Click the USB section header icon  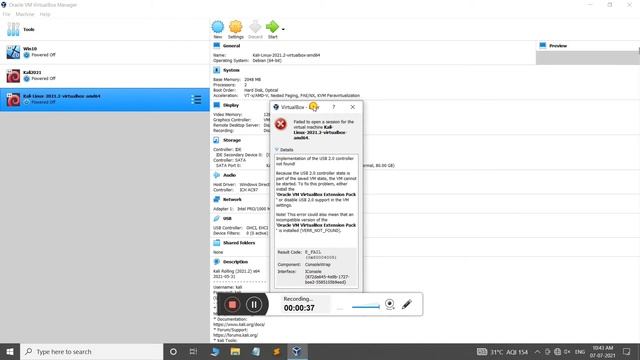coord(216,218)
